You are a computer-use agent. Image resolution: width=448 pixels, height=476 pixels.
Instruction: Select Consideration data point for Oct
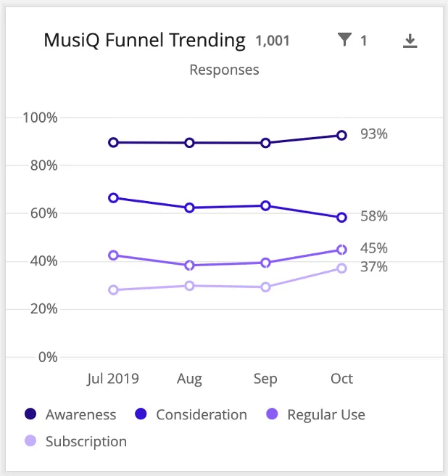(341, 217)
